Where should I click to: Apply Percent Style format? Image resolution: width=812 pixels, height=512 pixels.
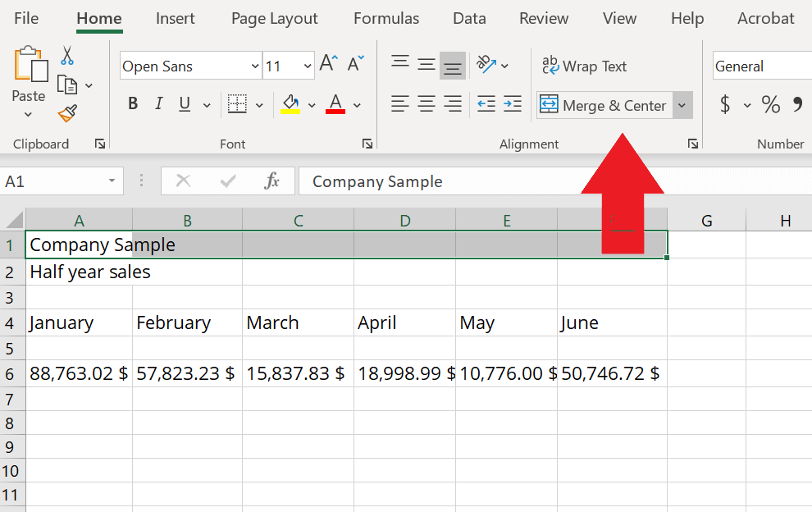click(x=770, y=104)
